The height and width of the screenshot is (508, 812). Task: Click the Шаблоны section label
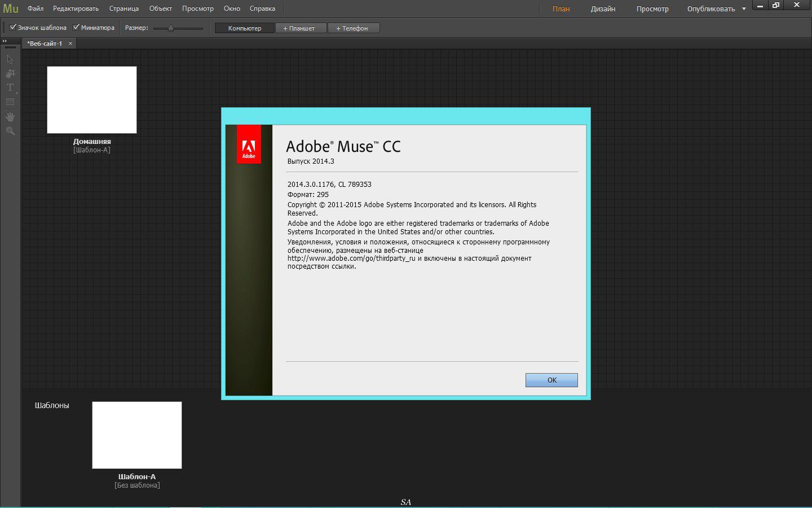click(x=52, y=405)
